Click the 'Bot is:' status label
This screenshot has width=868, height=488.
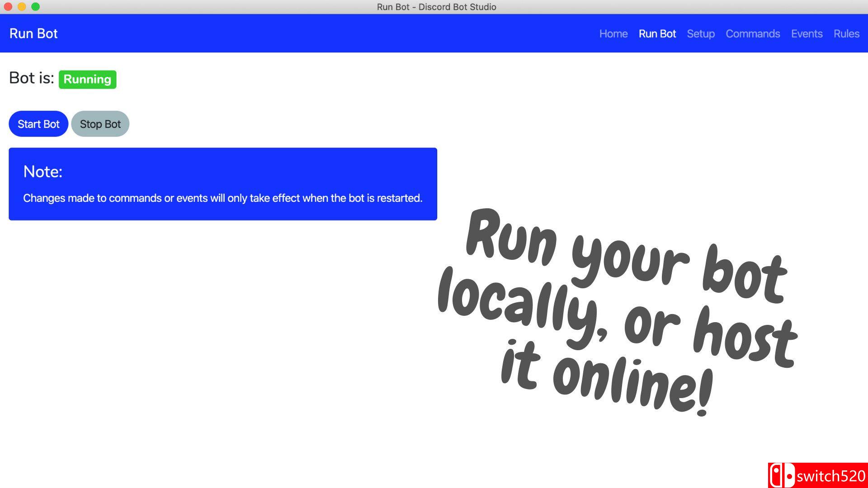(x=31, y=78)
